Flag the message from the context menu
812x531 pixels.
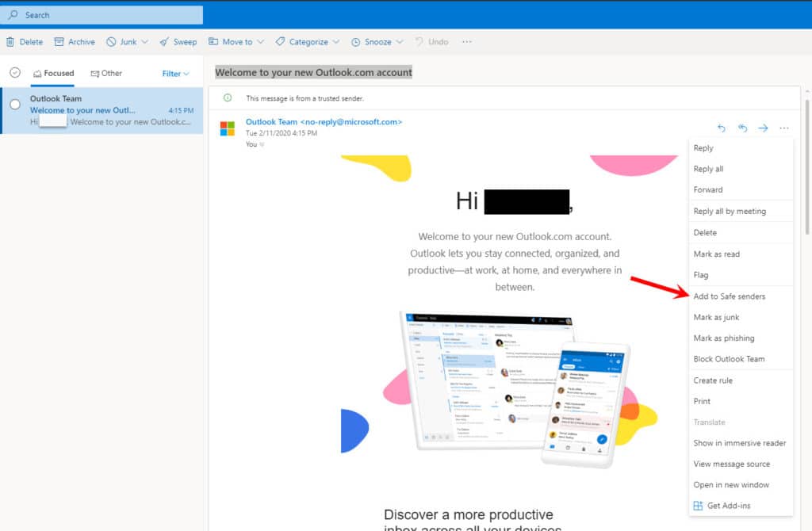tap(701, 274)
